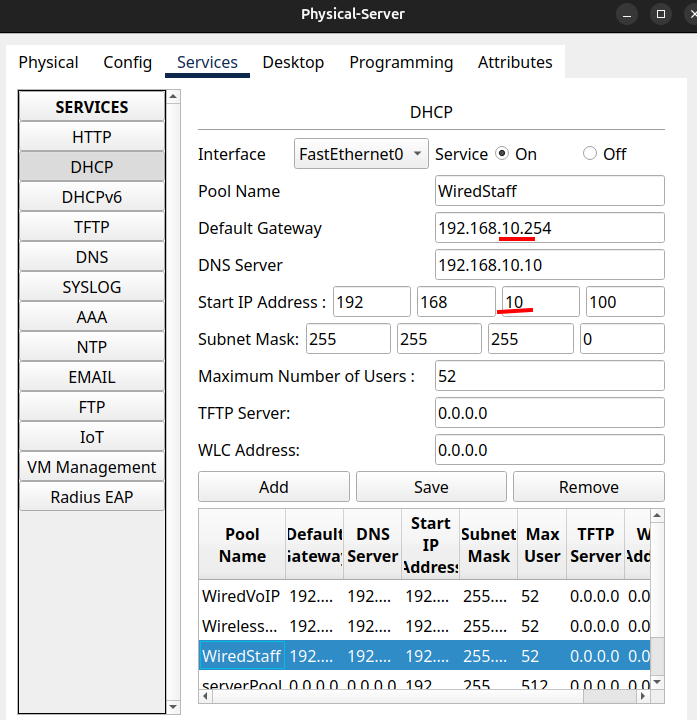Minimize the Physical-Server window

627,14
